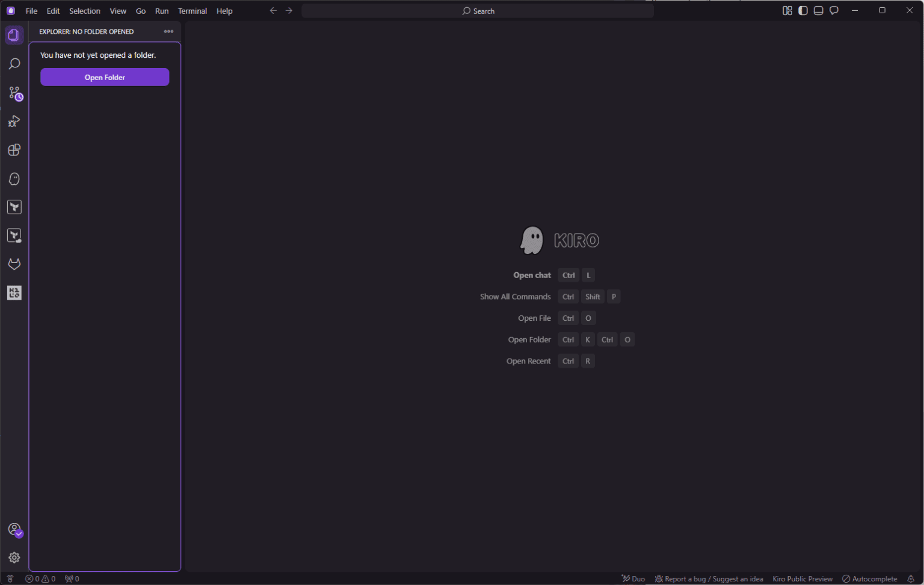Open the Kiro ghost chat panel

[14, 178]
